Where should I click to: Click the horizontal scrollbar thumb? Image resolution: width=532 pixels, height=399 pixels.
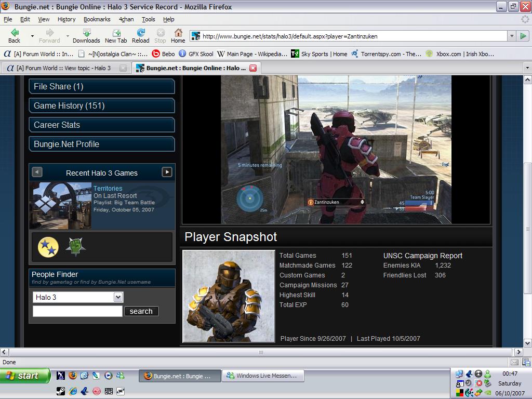coord(261,352)
